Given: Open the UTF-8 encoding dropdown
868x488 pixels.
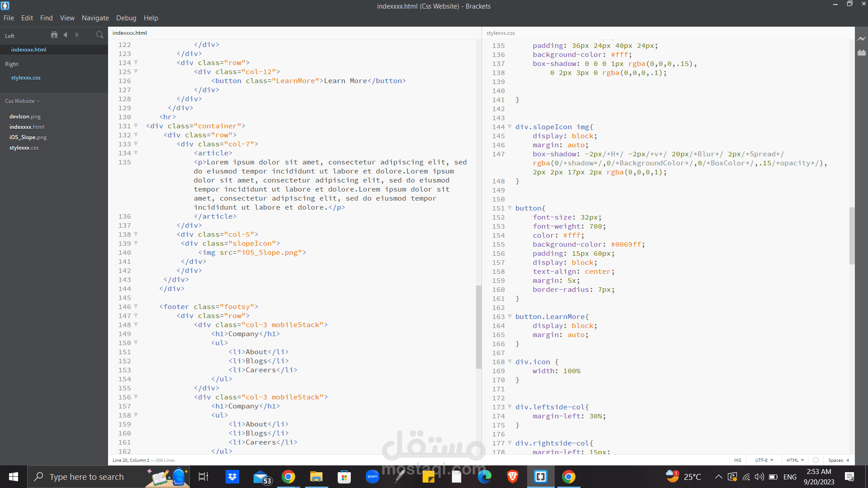Looking at the screenshot, I should 764,460.
